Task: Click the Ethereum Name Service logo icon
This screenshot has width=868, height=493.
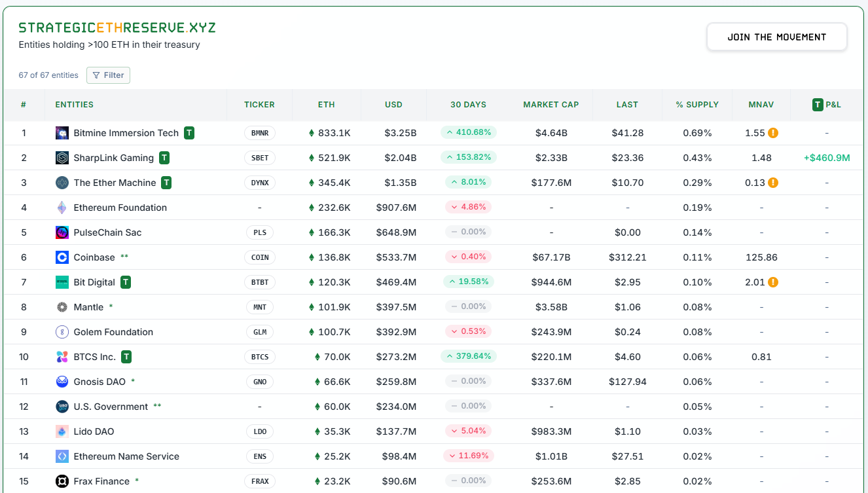Action: point(62,456)
